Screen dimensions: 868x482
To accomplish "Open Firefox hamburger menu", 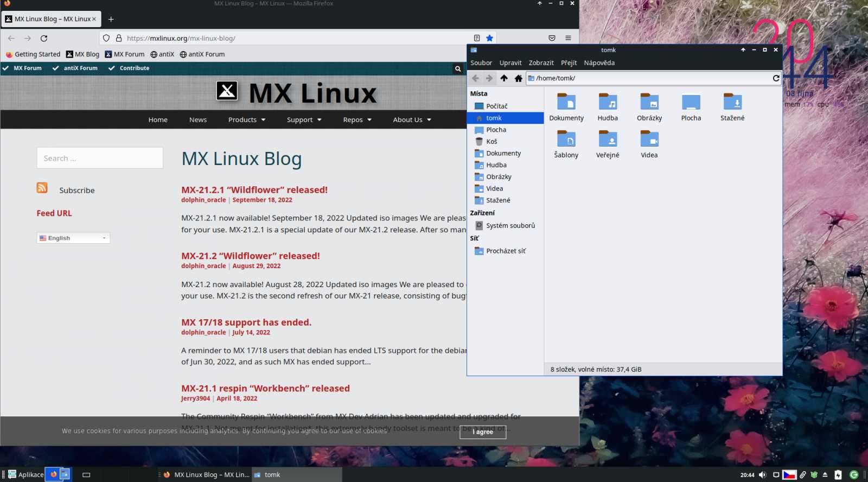I will point(568,38).
